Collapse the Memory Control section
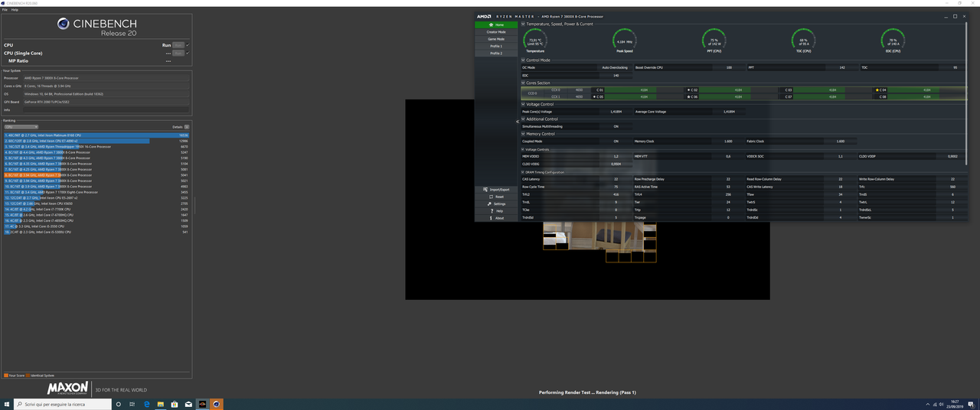 click(524, 134)
